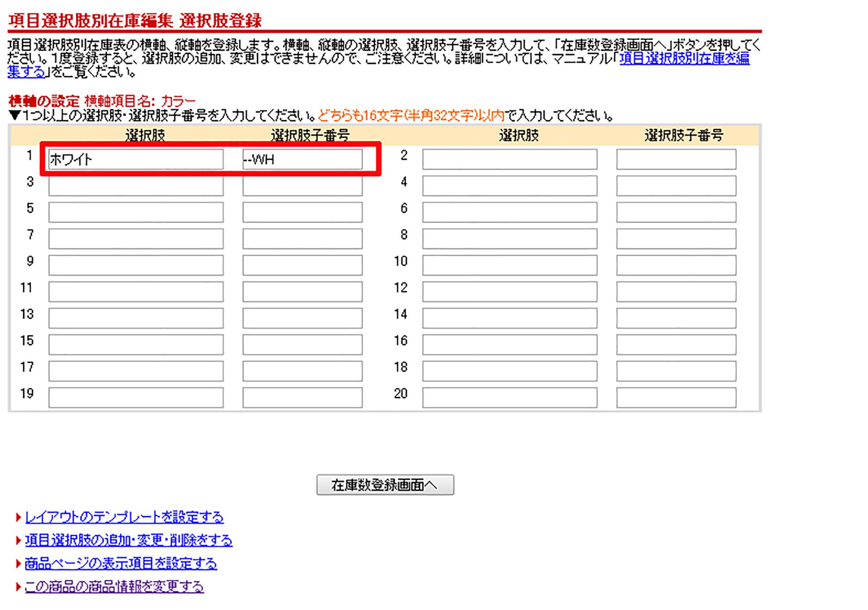Click the row 11 選択肢子番号 input field
Screen dimensions: 868x610
(x=303, y=291)
